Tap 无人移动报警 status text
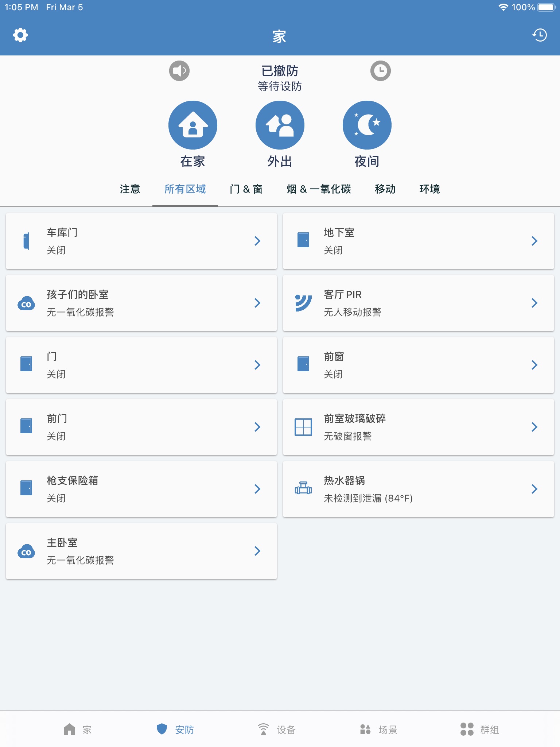This screenshot has height=747, width=560. (353, 312)
